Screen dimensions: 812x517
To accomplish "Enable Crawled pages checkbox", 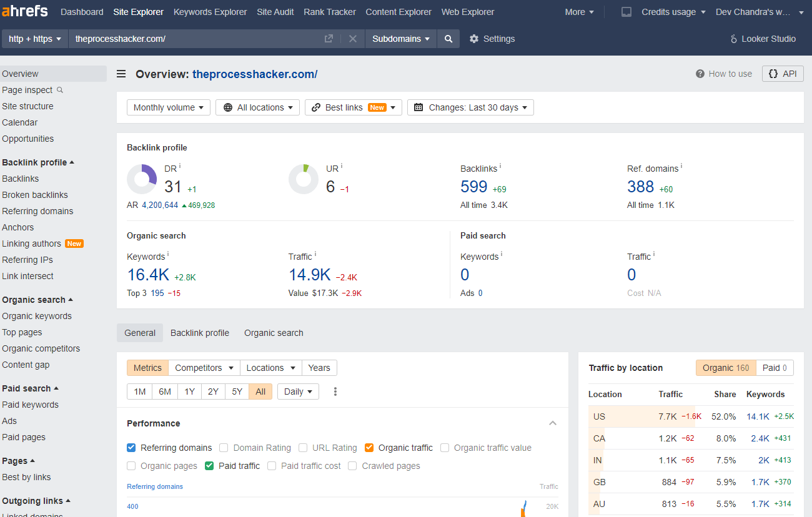I will [x=352, y=466].
